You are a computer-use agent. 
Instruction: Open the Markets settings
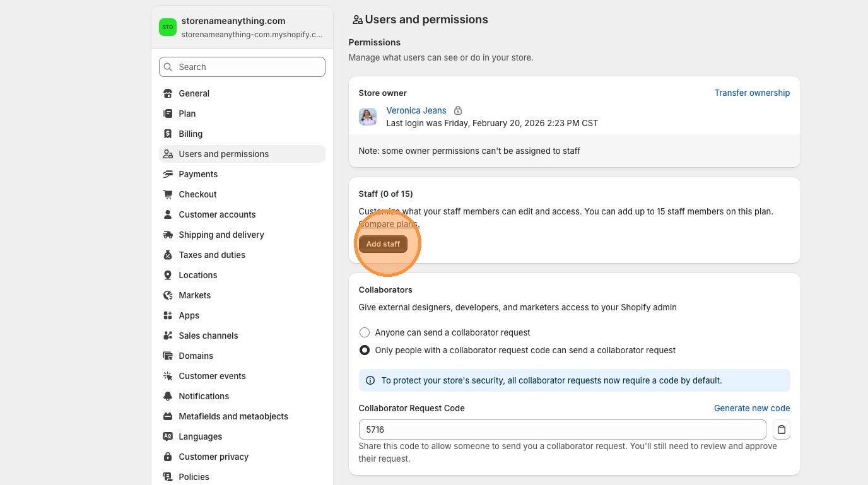[x=242, y=295]
